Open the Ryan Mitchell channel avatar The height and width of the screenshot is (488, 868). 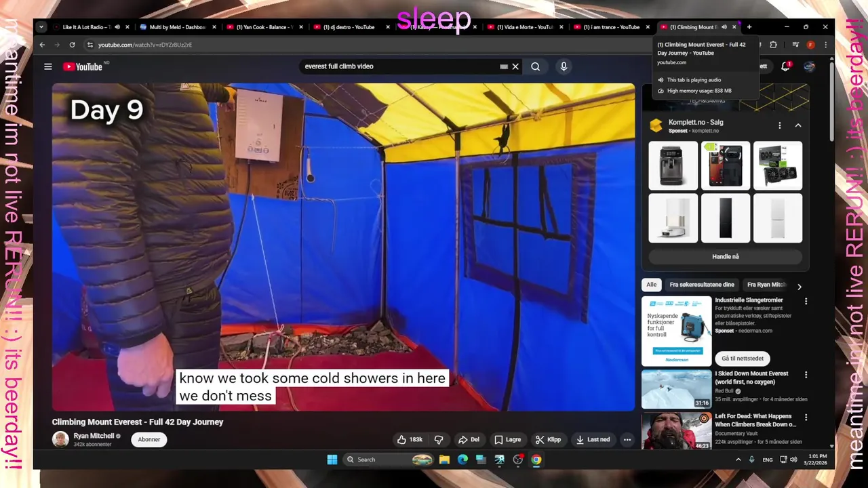point(60,439)
